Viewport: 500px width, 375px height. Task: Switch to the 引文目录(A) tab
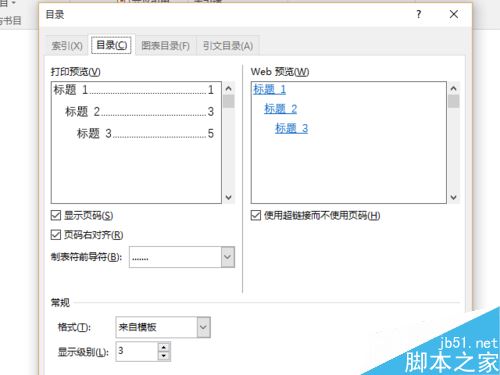click(228, 45)
